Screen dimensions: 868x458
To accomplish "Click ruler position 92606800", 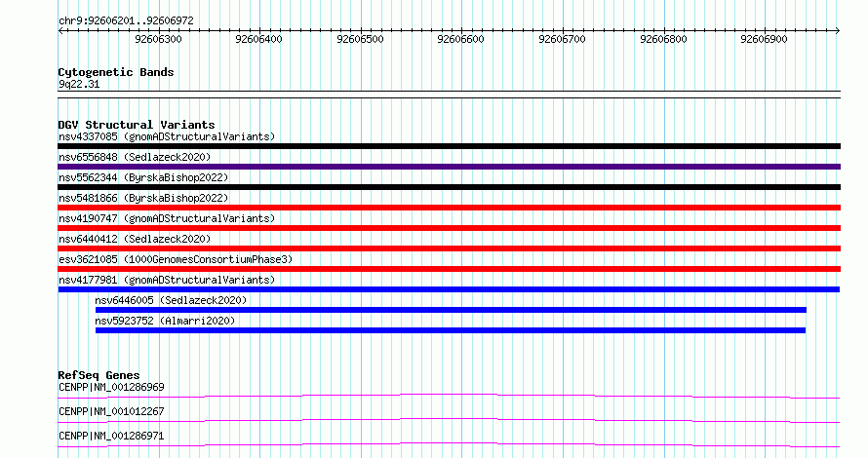I will [x=663, y=39].
